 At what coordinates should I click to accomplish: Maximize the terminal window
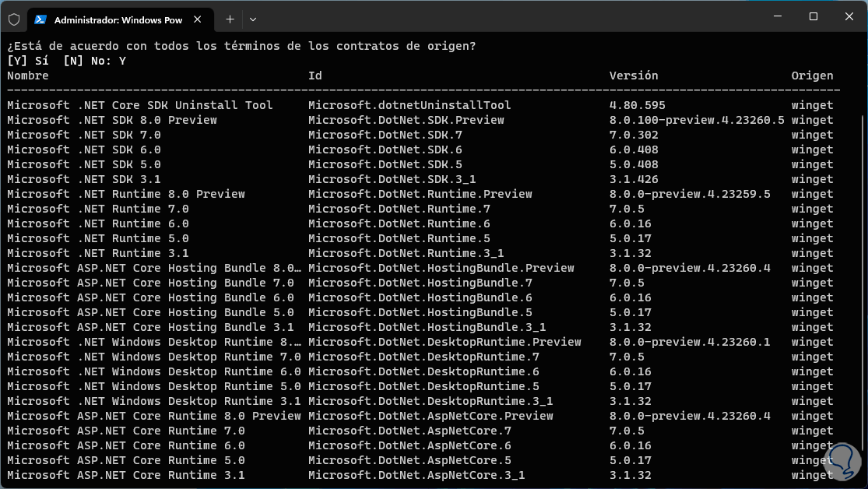tap(813, 16)
